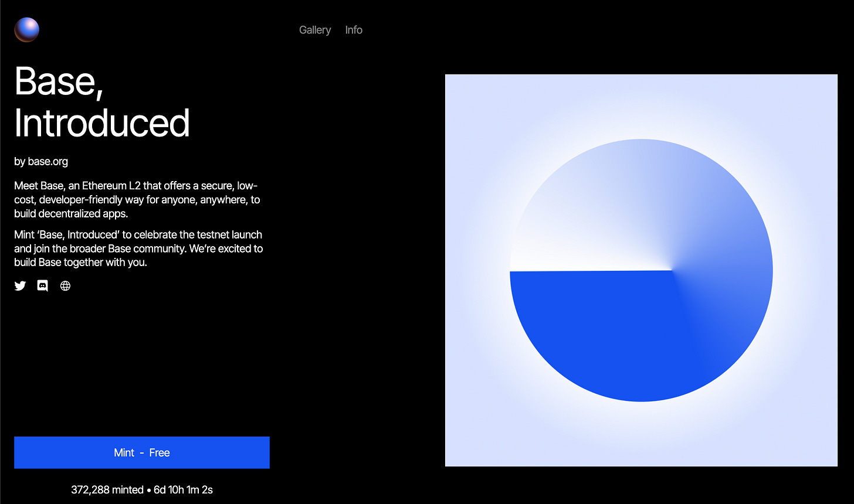Open the Gallery nav item

pos(315,30)
